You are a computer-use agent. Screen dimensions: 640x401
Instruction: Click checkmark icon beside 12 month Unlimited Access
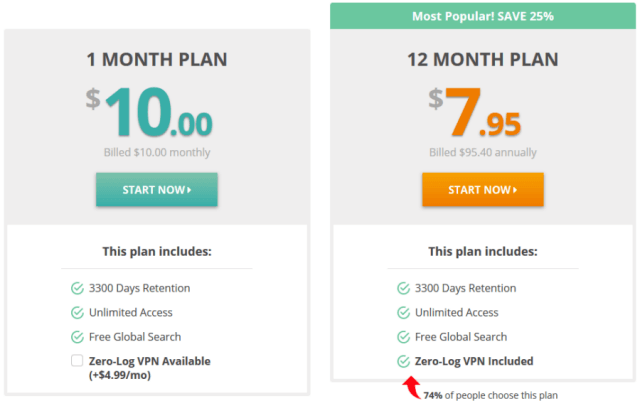403,313
